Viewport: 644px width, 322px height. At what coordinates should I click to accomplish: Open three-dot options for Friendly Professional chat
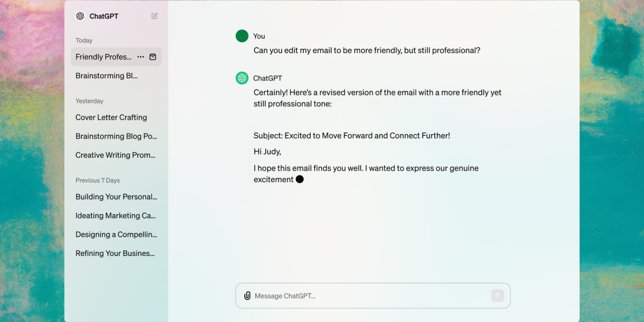[x=141, y=57]
